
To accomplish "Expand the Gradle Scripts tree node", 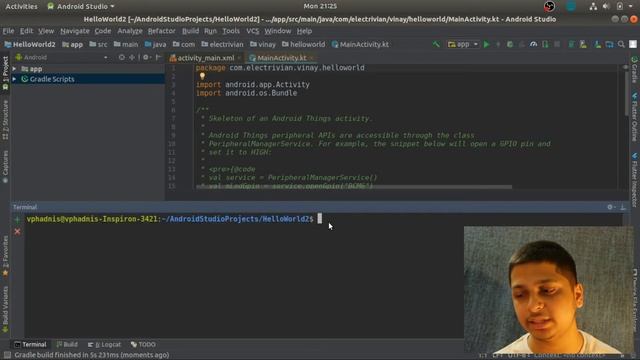I will click(x=14, y=79).
